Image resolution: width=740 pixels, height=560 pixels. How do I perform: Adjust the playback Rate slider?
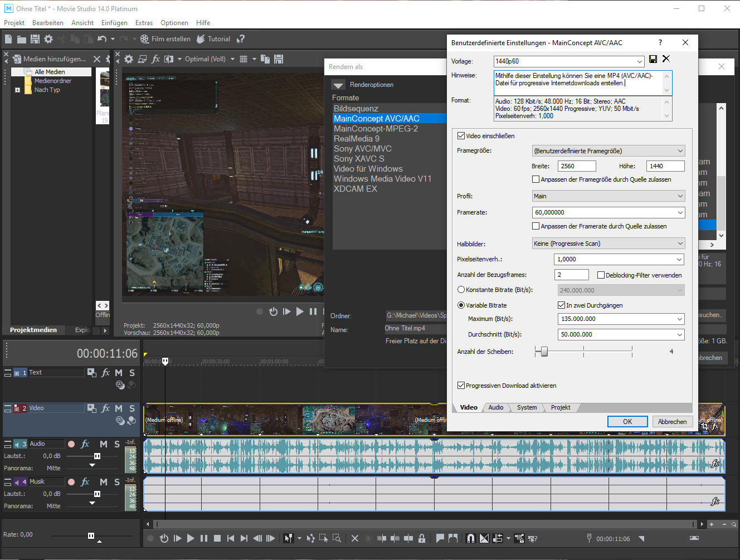pyautogui.click(x=91, y=535)
